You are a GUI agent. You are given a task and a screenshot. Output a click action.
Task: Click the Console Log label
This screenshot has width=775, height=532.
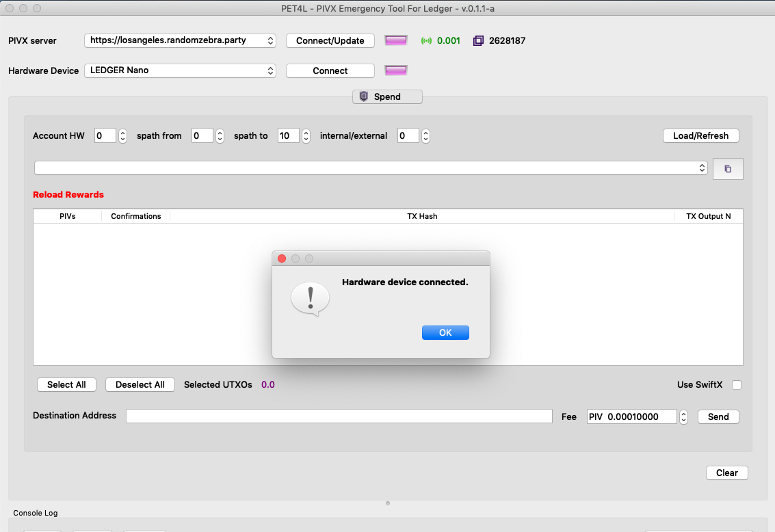[x=36, y=513]
